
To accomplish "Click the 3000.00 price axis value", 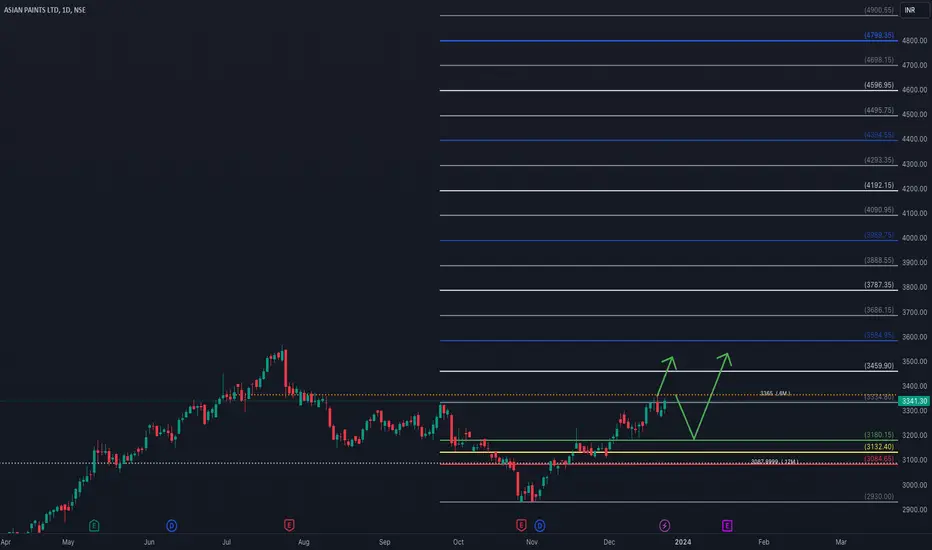I will (914, 485).
